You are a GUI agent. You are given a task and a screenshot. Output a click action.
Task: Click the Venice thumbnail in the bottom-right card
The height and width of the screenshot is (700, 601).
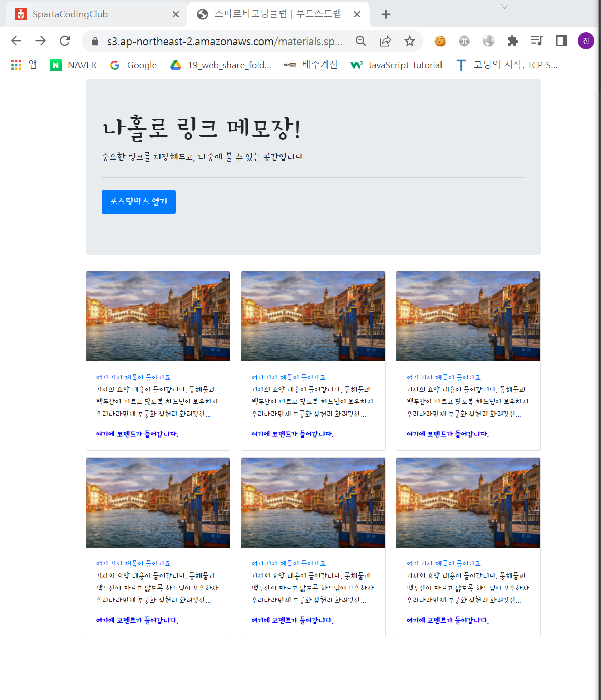(468, 503)
